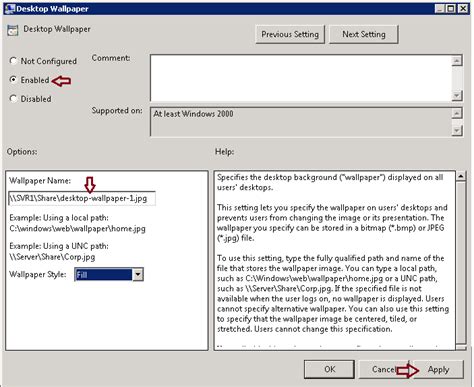Click the title bar window icon
474x387 pixels.
click(x=10, y=8)
